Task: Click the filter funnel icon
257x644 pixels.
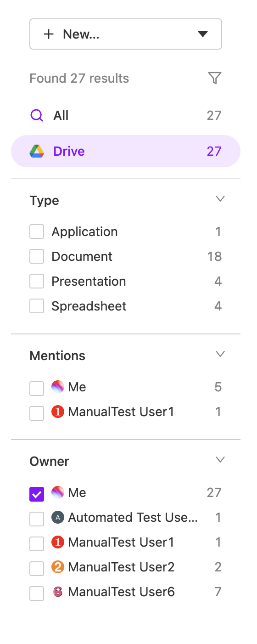Action: pyautogui.click(x=215, y=78)
